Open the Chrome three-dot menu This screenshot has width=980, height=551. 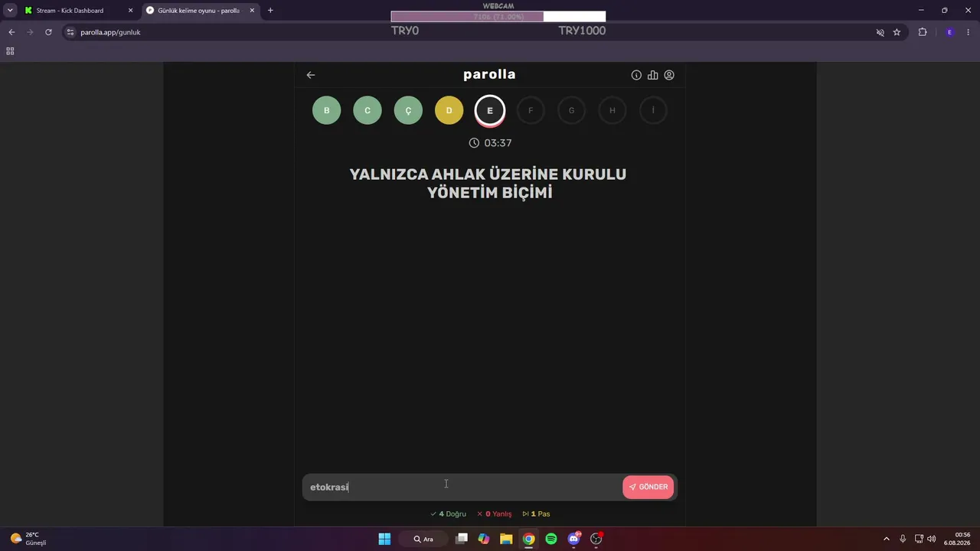[x=969, y=32]
